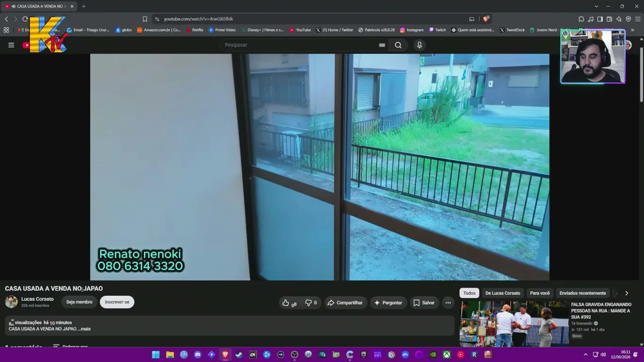Dislike the video with thumbs-down button
644x362 pixels.
(x=311, y=303)
